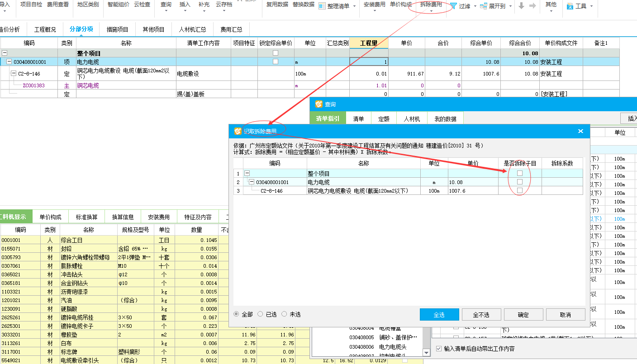Click the 工具 tools icon
The height and width of the screenshot is (364, 637).
(x=570, y=6)
